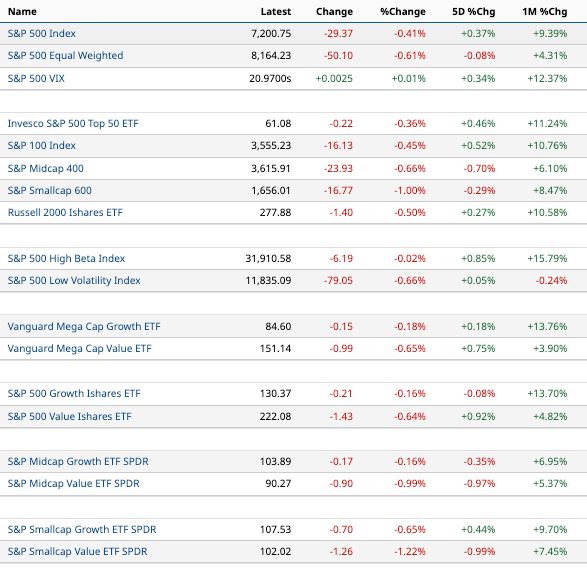Open the S&P 500 Index link

pos(42,33)
